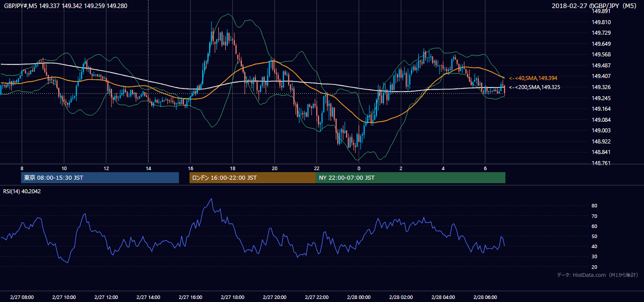Click the bottom date label 2/28 06:00
Viewport: 644px width, 302px height.
(x=485, y=297)
